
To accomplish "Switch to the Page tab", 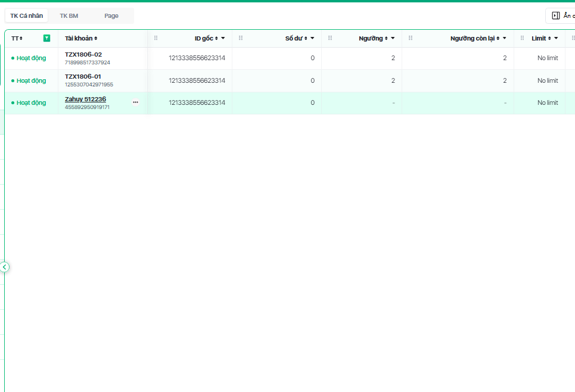I will coord(111,15).
